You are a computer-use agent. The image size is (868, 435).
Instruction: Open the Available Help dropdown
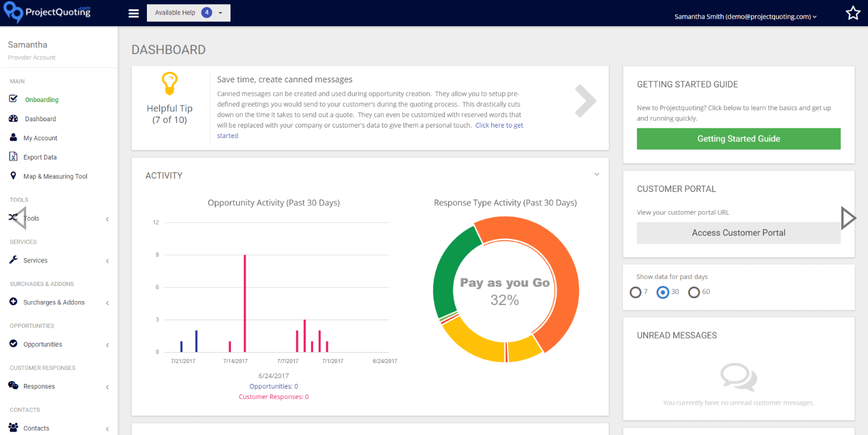point(188,13)
